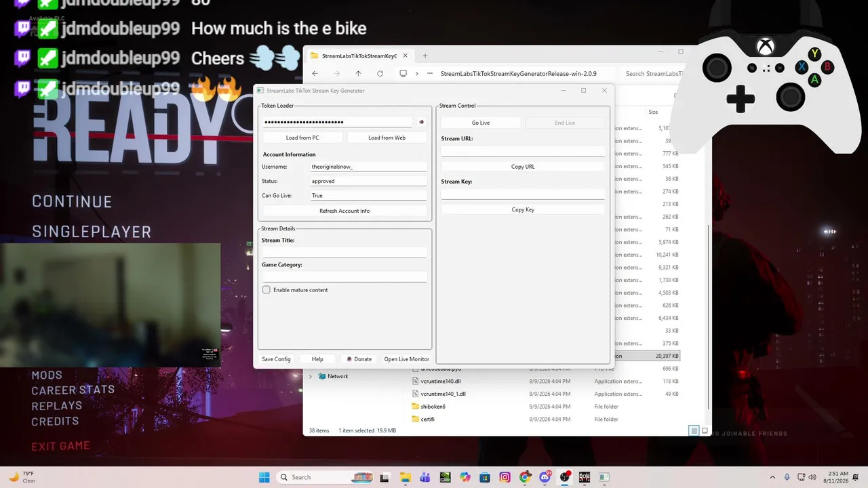Sort files by the Size column
Image resolution: width=868 pixels, height=488 pixels.
pos(653,112)
